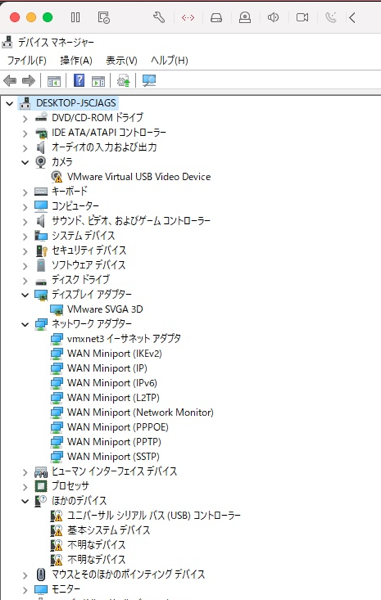Select WAN Miniport (PPTP)
Screen dimensions: 381x600
[114, 442]
